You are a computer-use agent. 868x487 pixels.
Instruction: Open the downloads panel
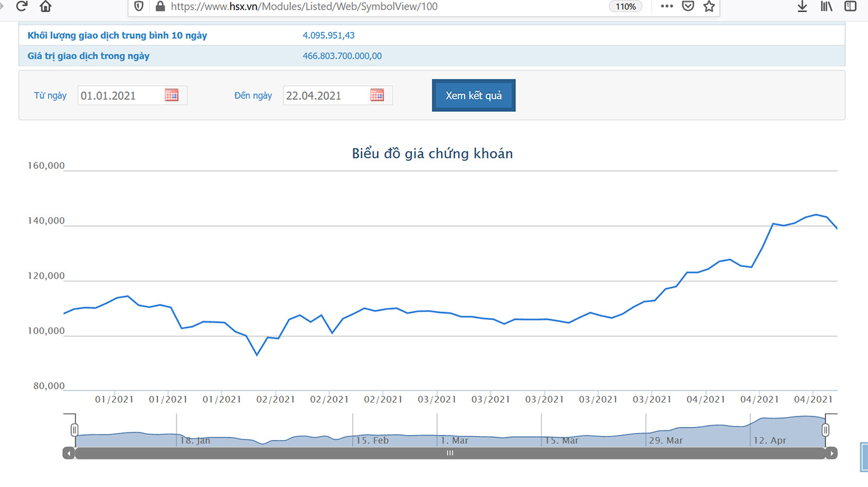coord(802,6)
